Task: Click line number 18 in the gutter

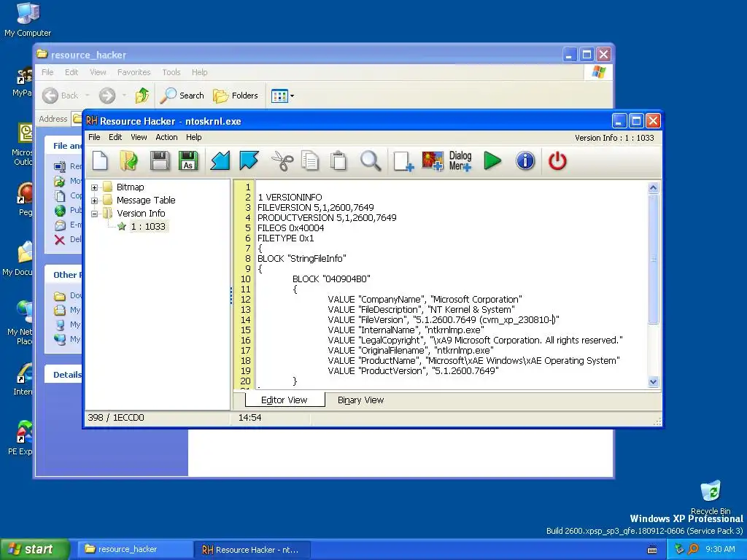Action: (245, 360)
